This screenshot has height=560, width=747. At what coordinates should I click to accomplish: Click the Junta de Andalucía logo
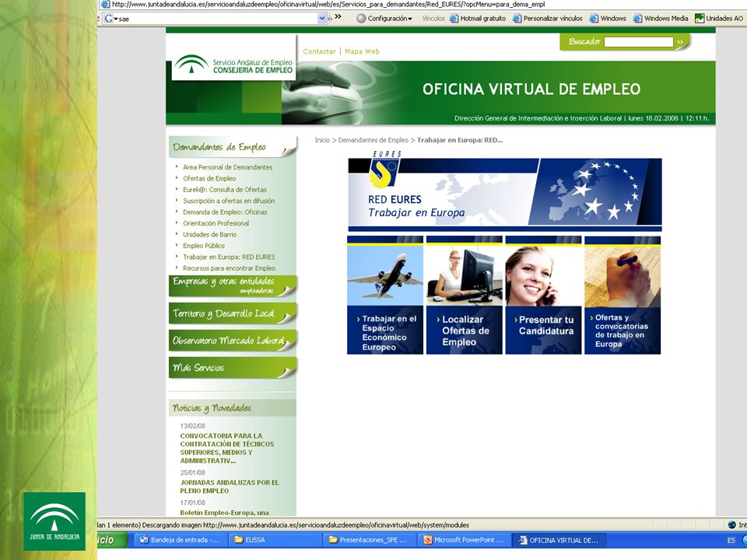[x=54, y=521]
